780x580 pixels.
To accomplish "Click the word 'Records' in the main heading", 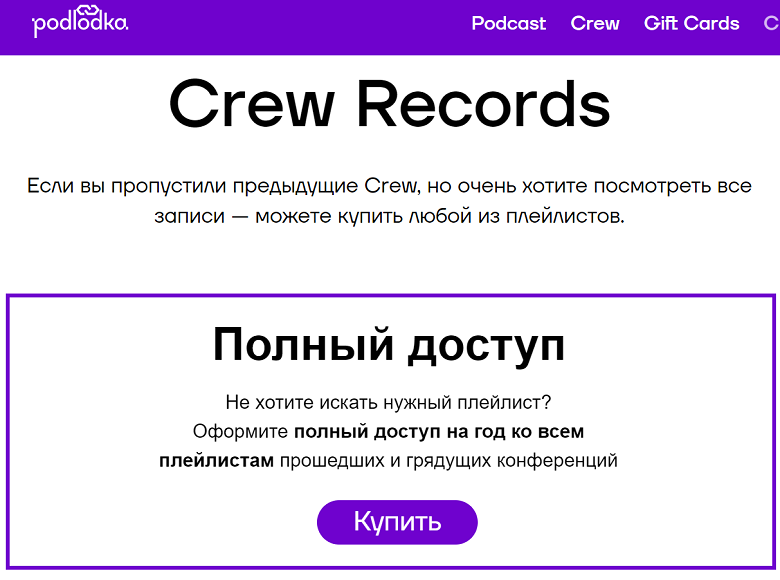I will click(x=484, y=104).
